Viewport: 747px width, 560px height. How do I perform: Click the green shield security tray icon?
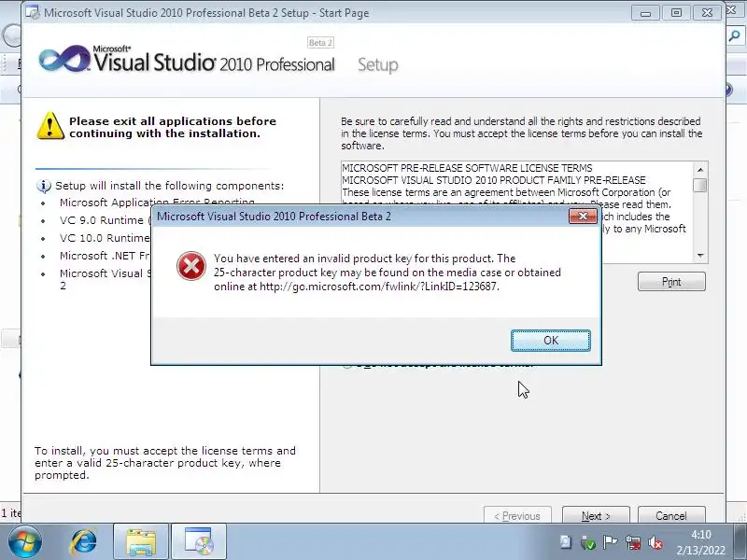pyautogui.click(x=587, y=542)
